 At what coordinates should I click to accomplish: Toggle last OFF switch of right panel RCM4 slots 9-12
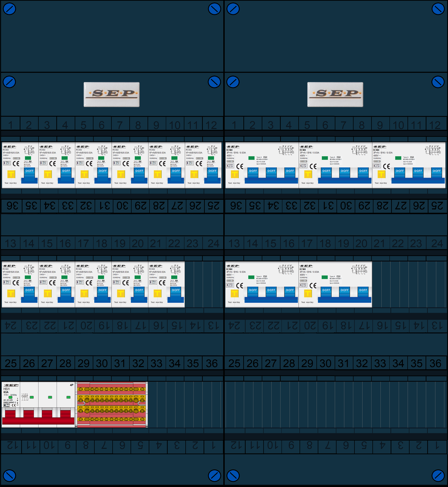[x=437, y=173]
